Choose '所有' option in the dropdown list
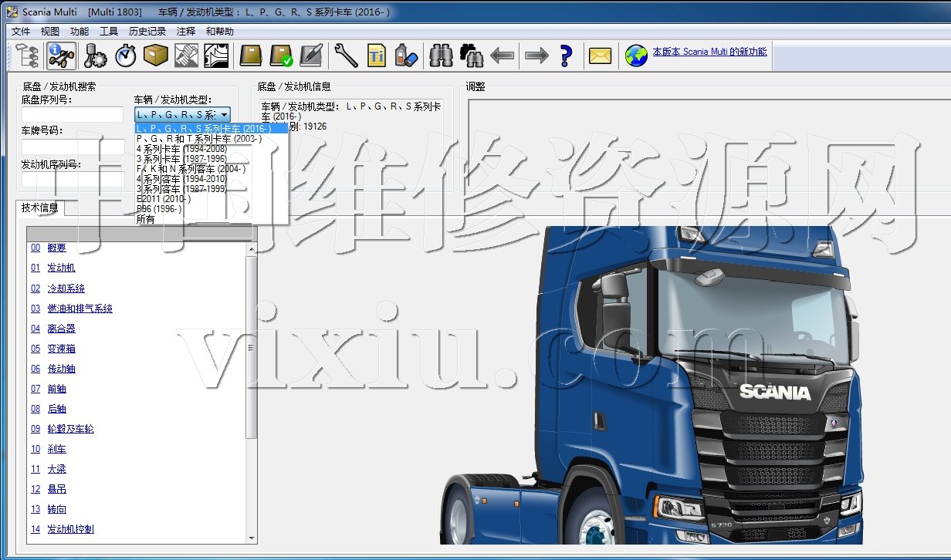The image size is (951, 560). pyautogui.click(x=146, y=219)
